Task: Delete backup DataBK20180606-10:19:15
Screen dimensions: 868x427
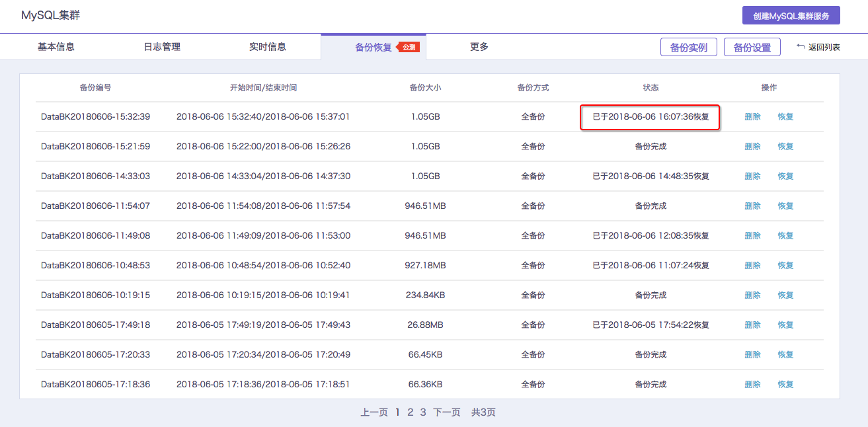Action: pos(752,295)
